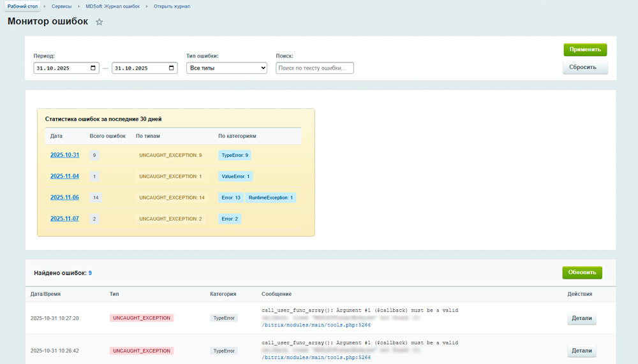This screenshot has width=638, height=364.
Task: Open details for the 10:26:42 error
Action: pyautogui.click(x=581, y=351)
